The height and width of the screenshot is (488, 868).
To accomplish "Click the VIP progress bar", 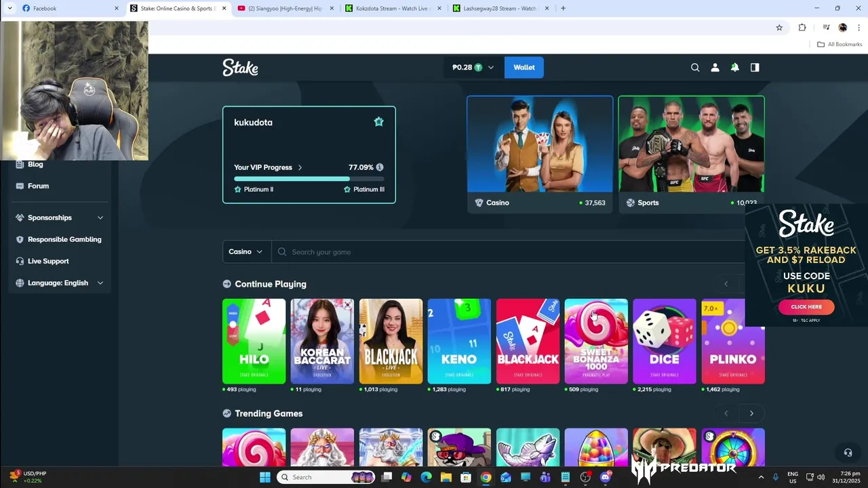I will (x=309, y=179).
